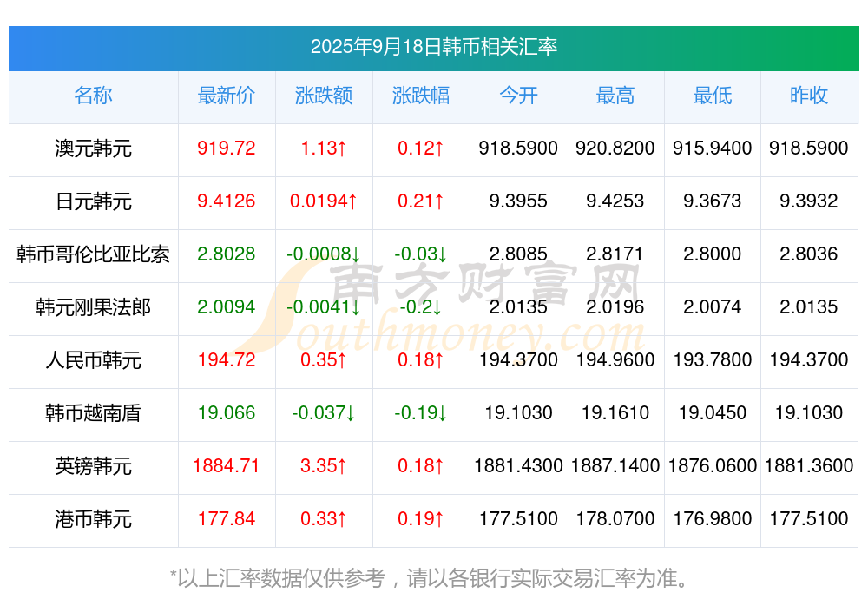The height and width of the screenshot is (606, 868).
Task: Select the 英镑韩元 row name
Action: 93,466
